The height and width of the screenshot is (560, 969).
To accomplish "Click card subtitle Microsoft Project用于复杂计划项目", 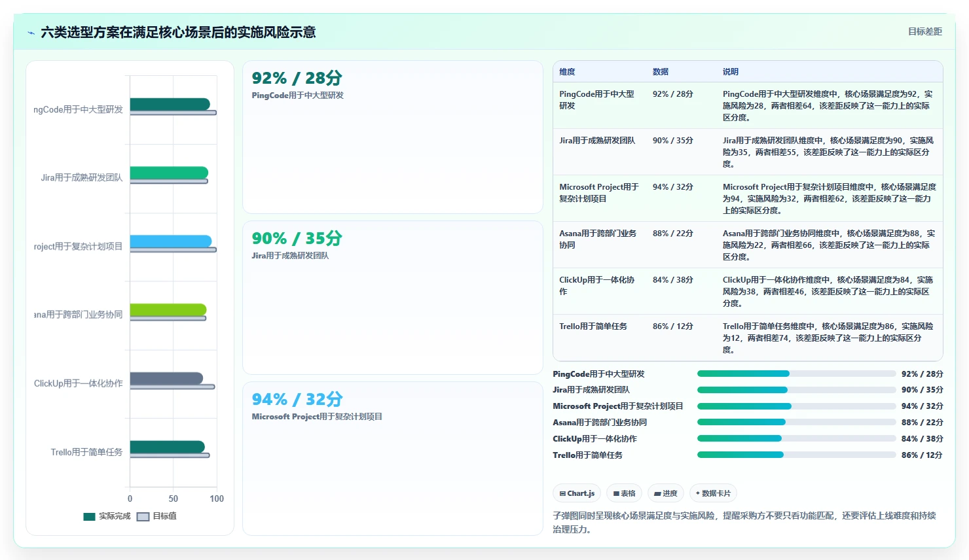I will [x=317, y=417].
